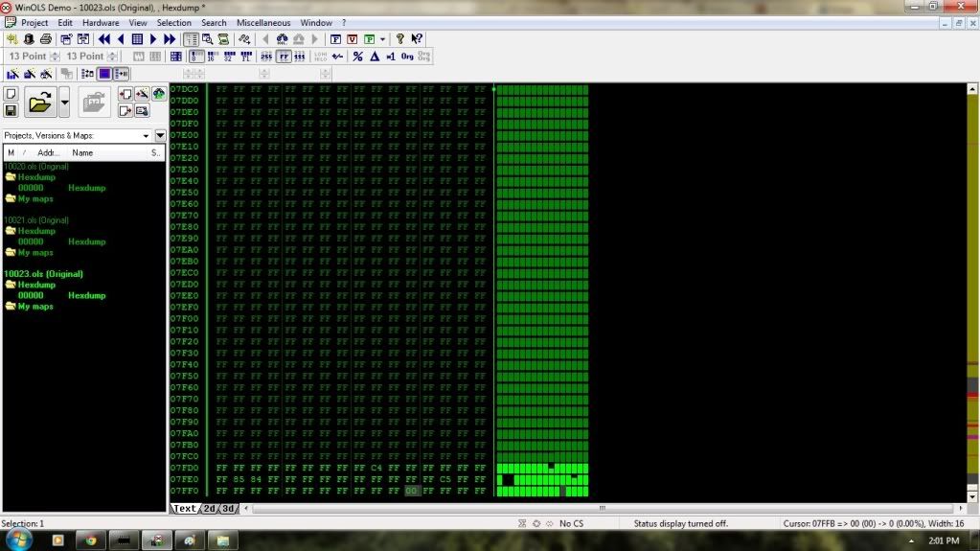Toggle FF hexadecimal number format
The height and width of the screenshot is (551, 980).
click(x=284, y=57)
